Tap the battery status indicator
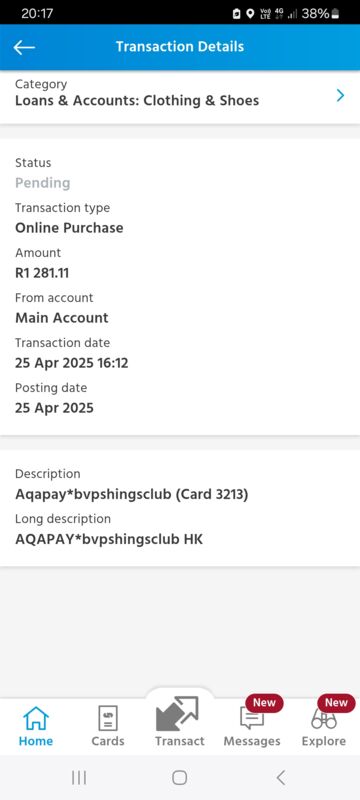Image resolution: width=360 pixels, height=800 pixels. [x=336, y=14]
